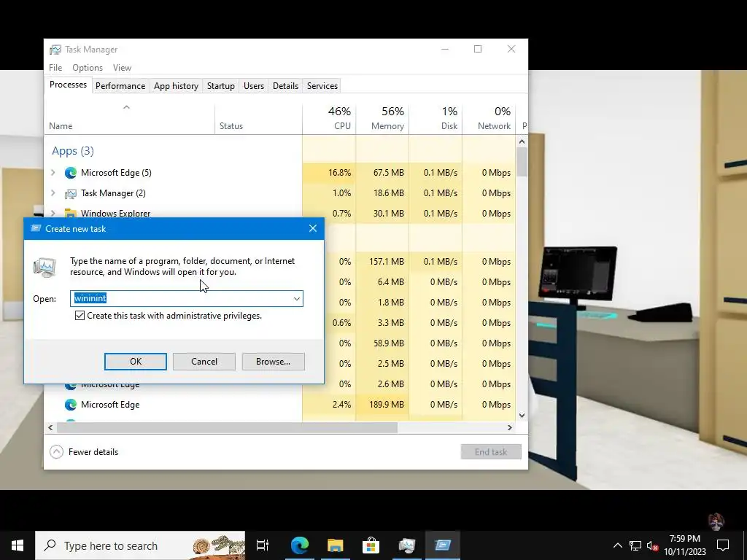This screenshot has height=560, width=747.
Task: Open File Explorer from the taskbar
Action: (x=336, y=545)
